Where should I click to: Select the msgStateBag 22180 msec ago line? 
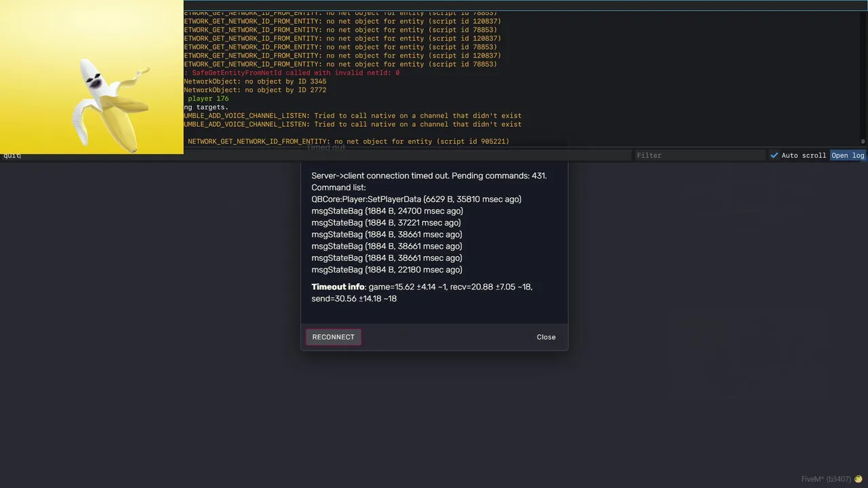click(387, 270)
